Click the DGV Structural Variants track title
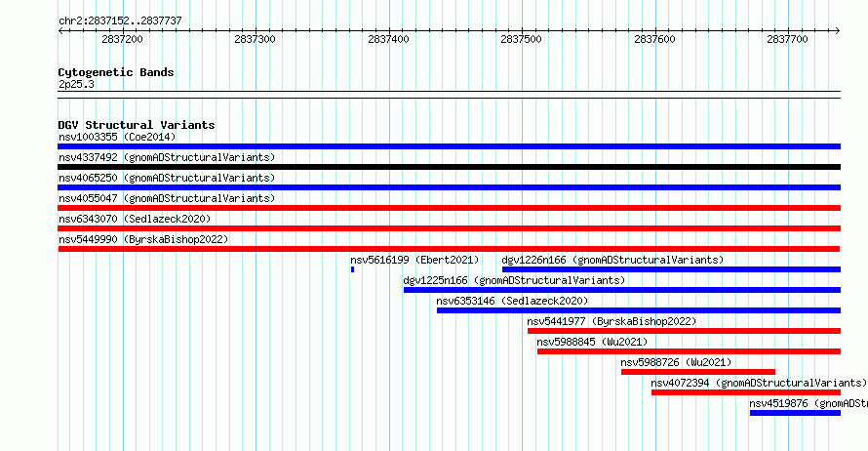The width and height of the screenshot is (868, 451). pos(137,125)
